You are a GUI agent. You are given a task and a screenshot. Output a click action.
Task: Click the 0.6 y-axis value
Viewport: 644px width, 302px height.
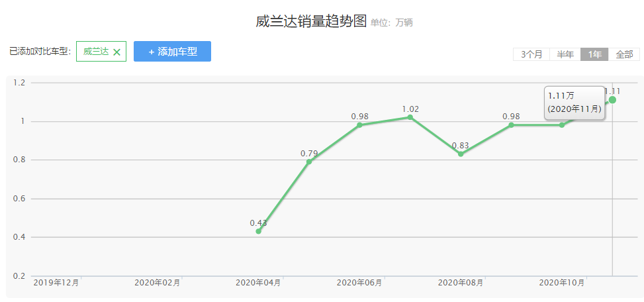point(19,199)
